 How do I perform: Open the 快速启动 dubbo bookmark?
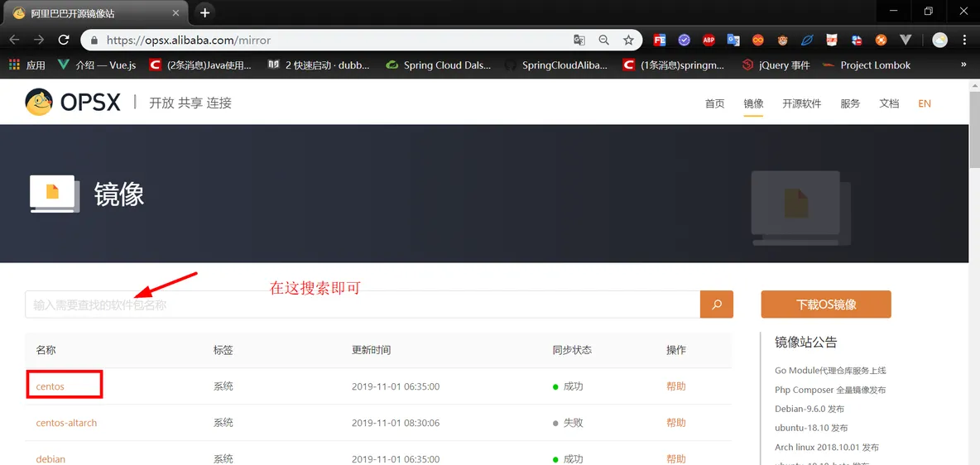coord(318,65)
